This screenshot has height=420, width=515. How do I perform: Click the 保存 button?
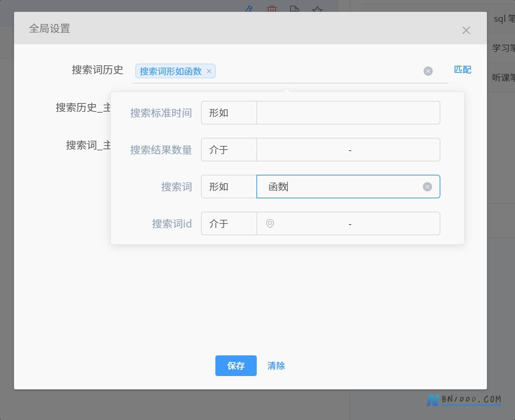[236, 366]
